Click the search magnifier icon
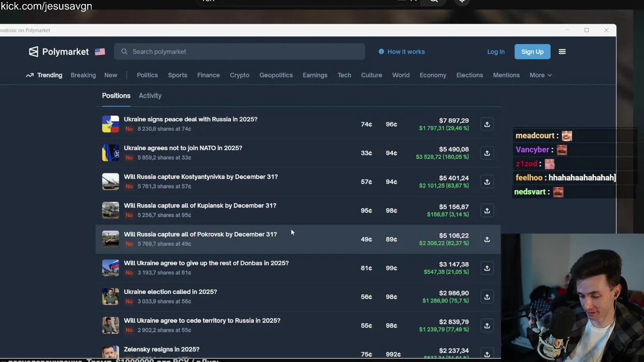Image resolution: width=644 pixels, height=362 pixels. coord(124,52)
